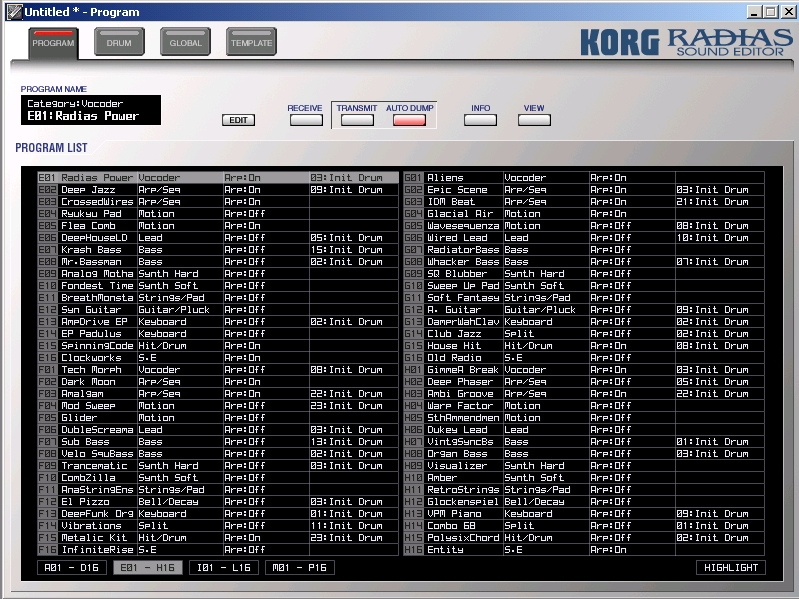Select program E10 Fondest Time

coord(218,286)
